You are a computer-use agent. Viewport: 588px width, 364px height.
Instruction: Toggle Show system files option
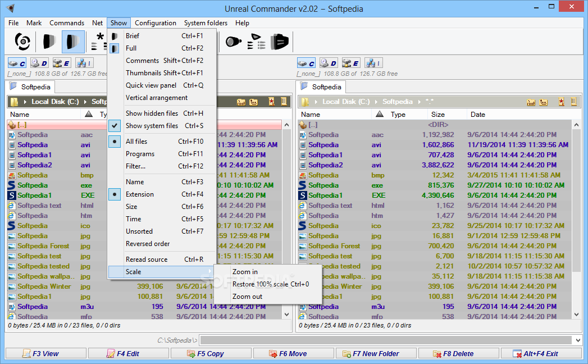(x=162, y=126)
